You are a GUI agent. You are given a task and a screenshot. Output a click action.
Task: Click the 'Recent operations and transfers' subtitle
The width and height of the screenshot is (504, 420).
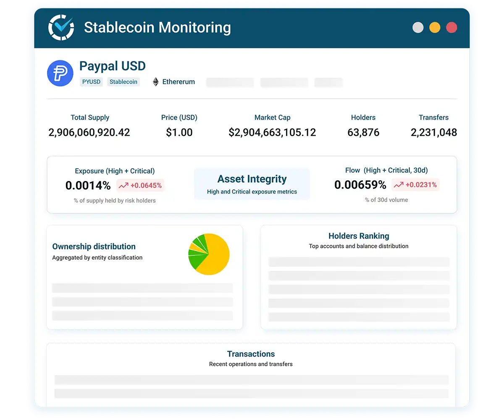251,364
